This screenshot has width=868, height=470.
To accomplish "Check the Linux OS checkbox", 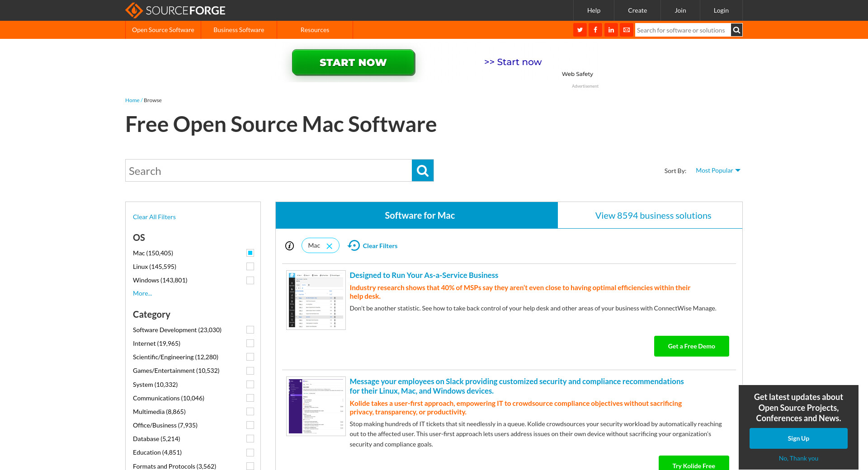I will click(x=250, y=267).
